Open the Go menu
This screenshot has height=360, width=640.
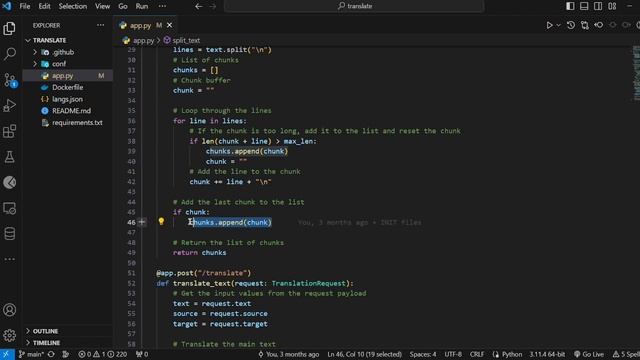pos(123,6)
